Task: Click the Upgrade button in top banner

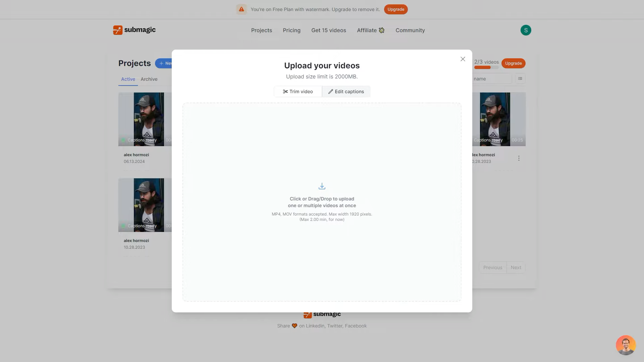Action: point(396,9)
